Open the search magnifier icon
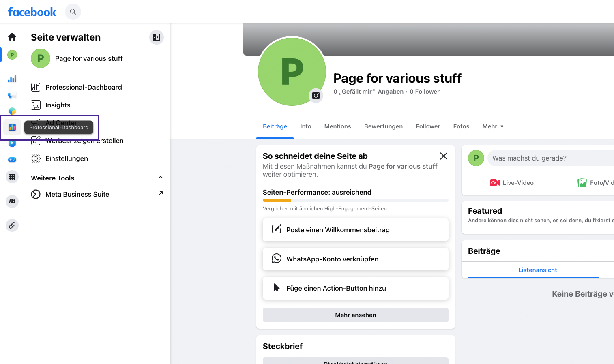The width and height of the screenshot is (614, 364). (73, 12)
